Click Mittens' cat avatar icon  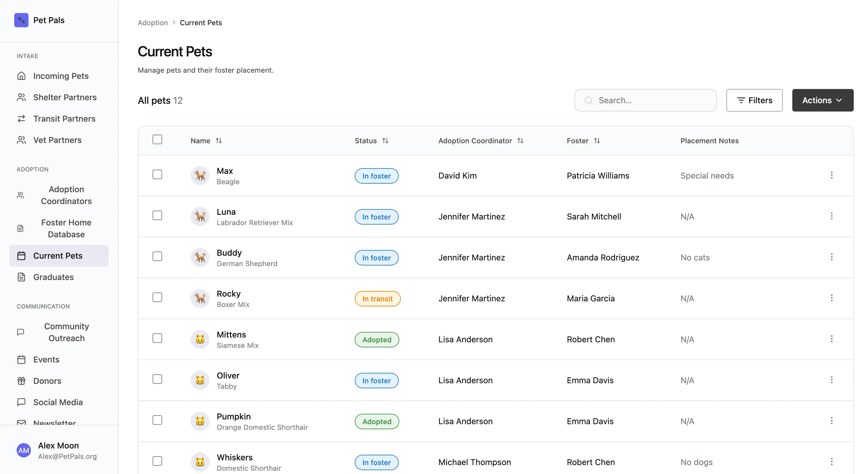(200, 339)
